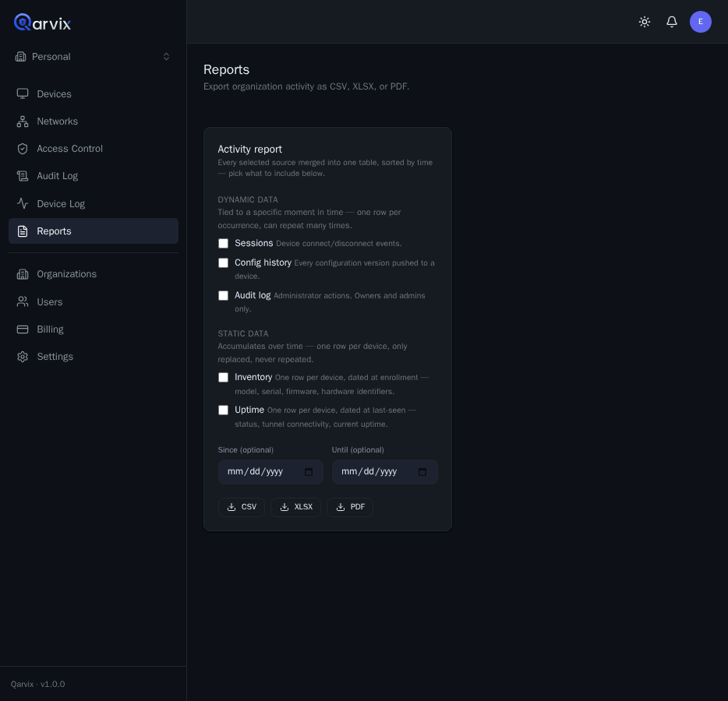Toggle the light/dark theme sun icon

pyautogui.click(x=645, y=22)
